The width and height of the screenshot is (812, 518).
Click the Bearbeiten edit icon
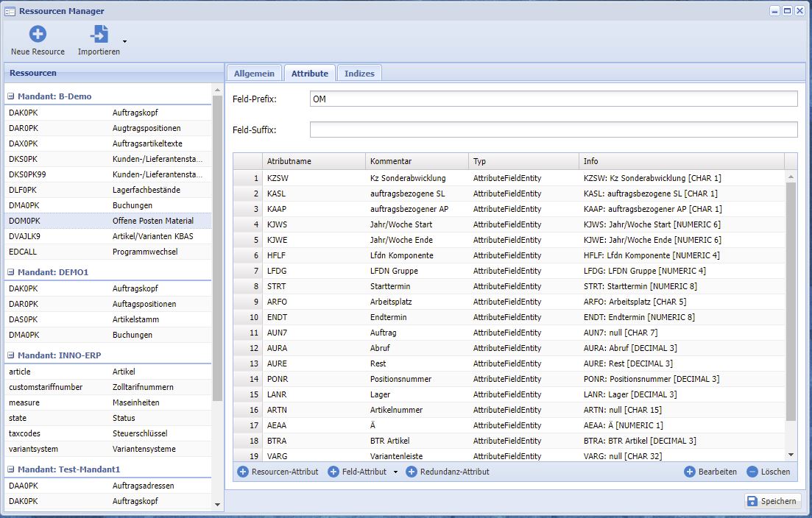point(690,472)
